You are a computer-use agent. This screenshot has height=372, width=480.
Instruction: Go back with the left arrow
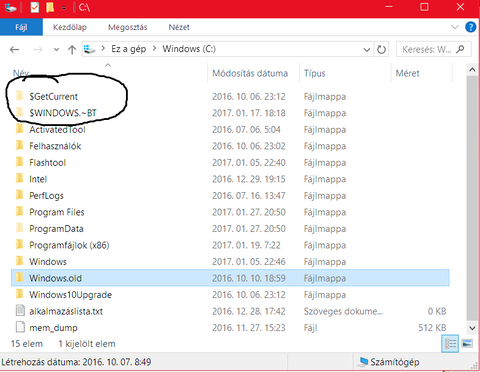tap(14, 50)
